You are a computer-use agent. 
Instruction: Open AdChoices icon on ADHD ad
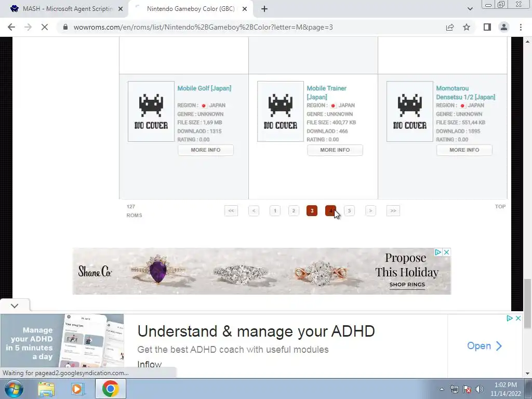(510, 318)
